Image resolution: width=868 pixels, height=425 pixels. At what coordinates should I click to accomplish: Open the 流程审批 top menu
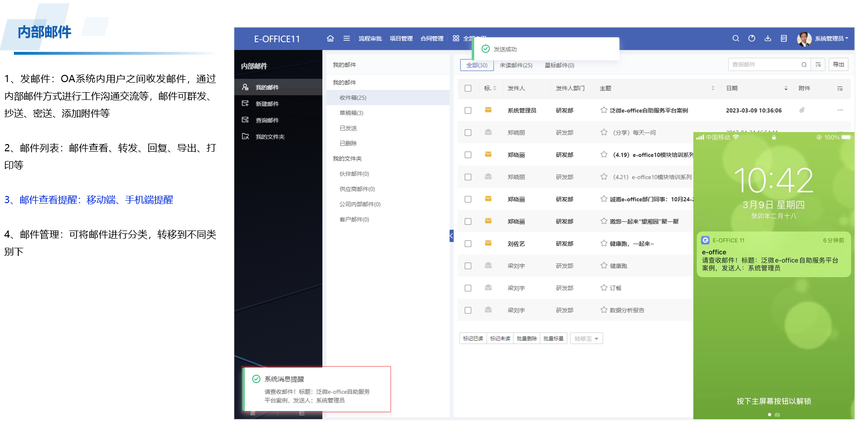point(370,38)
